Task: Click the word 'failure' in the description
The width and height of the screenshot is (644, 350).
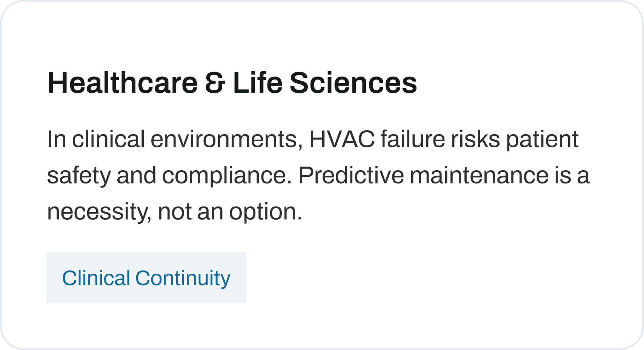Action: (413, 139)
